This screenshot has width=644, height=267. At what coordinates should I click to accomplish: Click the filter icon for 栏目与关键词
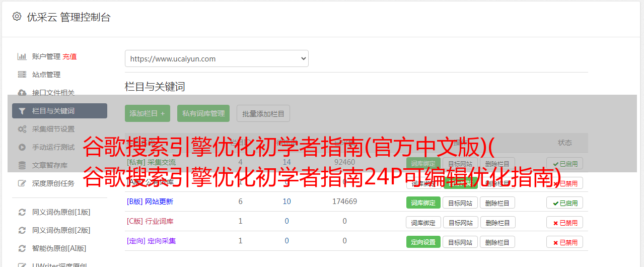(22, 111)
